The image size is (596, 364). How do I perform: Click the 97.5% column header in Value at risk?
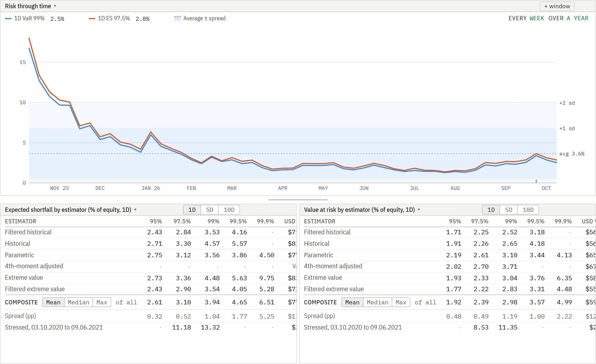(479, 221)
